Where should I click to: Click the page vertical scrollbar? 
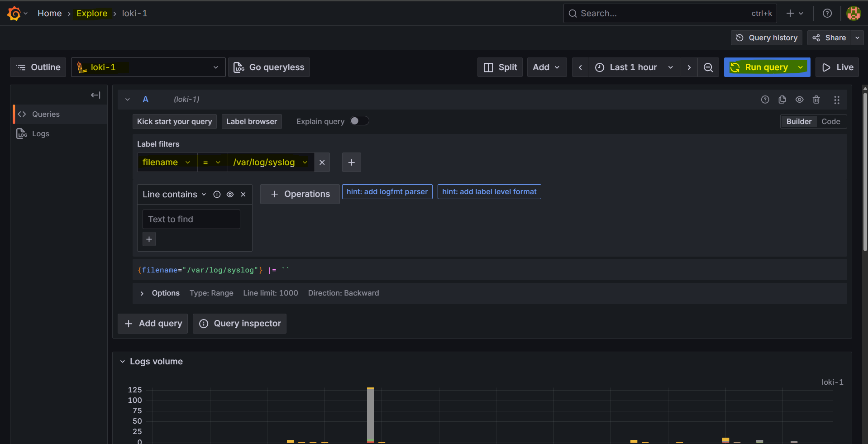[865, 172]
